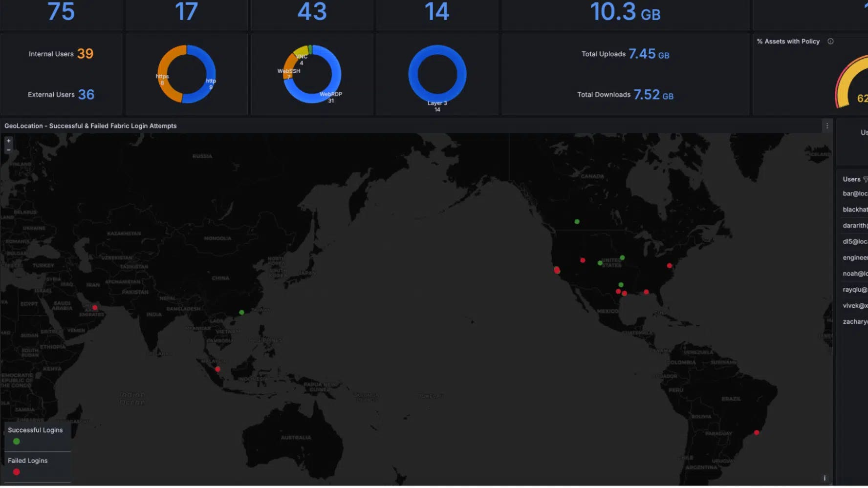Click the Users column header
The image size is (868, 488).
point(851,179)
